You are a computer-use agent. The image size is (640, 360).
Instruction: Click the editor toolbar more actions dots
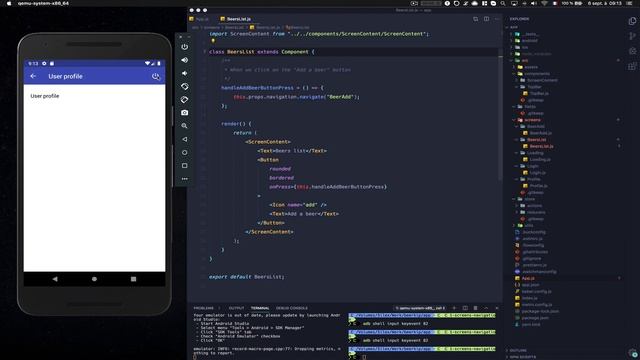(497, 19)
